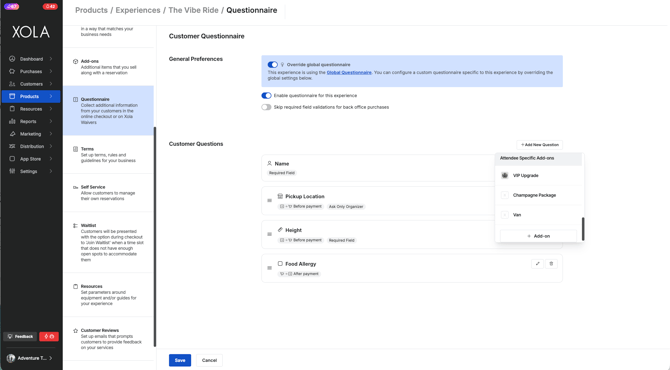Open the Waitlist settings section
This screenshot has width=670, height=370.
coord(109,242)
